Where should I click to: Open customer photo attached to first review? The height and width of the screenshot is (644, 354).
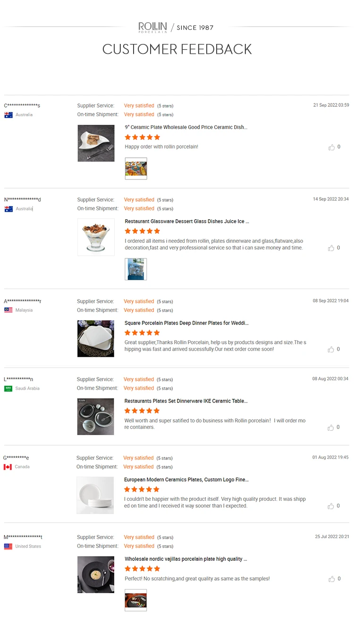[x=136, y=169]
